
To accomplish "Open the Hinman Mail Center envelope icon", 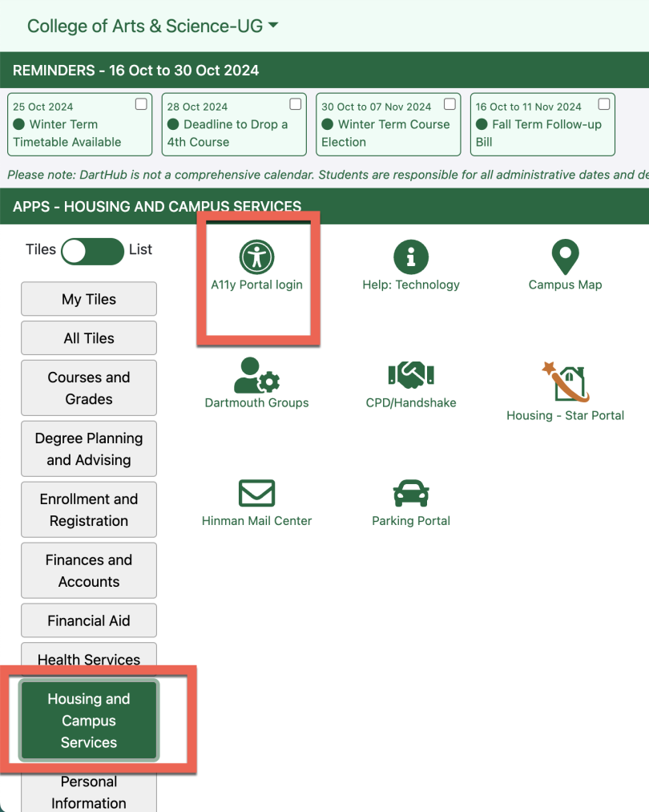I will 256,493.
